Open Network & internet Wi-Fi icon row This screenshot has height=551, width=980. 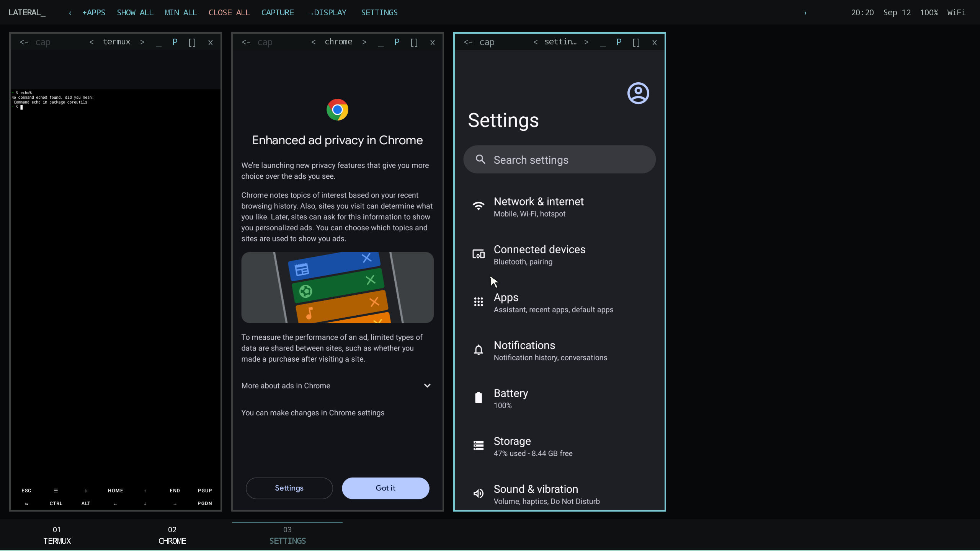click(479, 206)
